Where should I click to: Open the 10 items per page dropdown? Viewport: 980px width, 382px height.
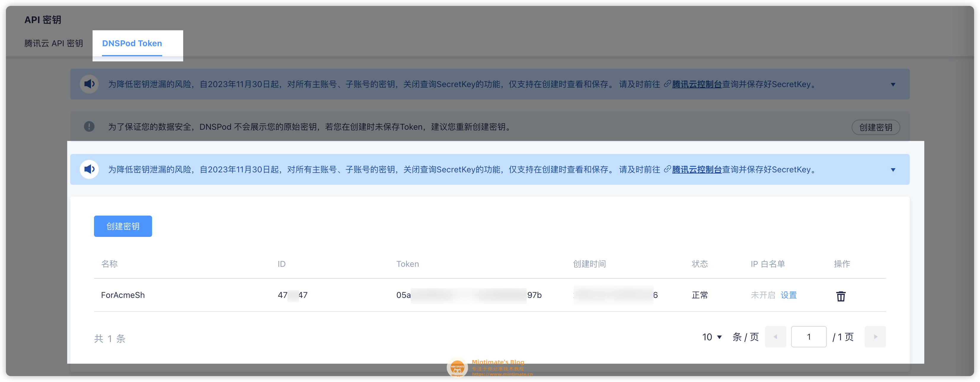point(712,337)
